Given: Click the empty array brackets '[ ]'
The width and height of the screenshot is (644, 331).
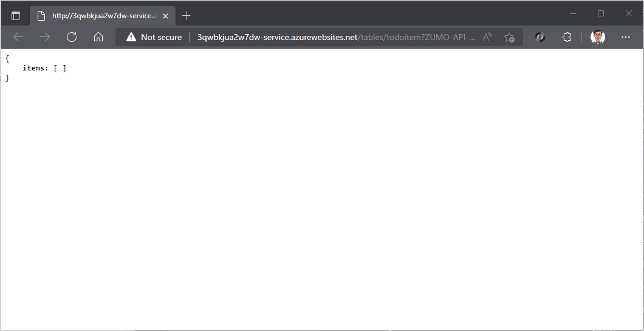Looking at the screenshot, I should pyautogui.click(x=60, y=68).
